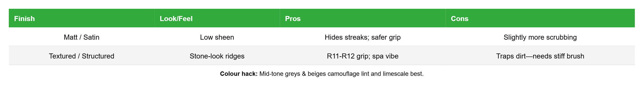Click the Pros column header

(363, 18)
